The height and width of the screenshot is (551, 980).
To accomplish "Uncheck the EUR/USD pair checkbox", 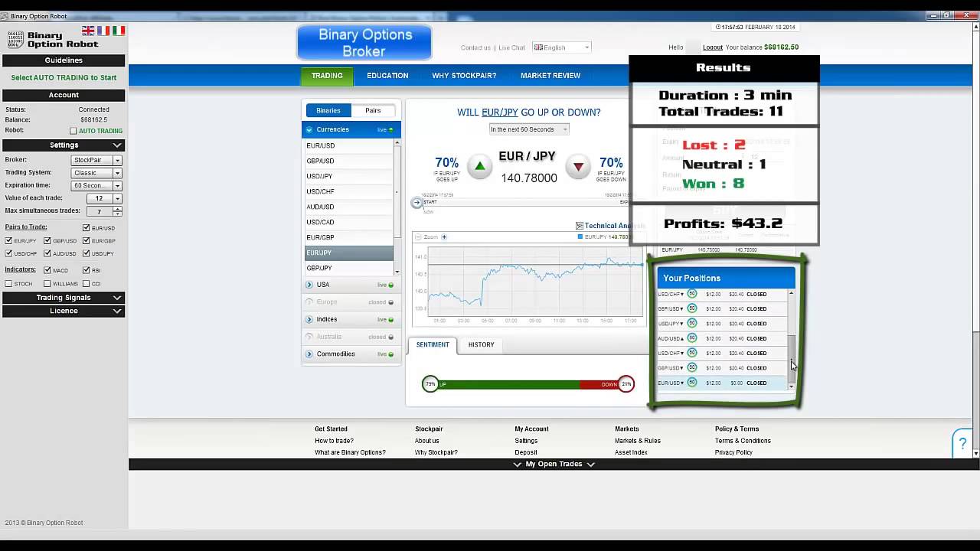I will [x=86, y=228].
